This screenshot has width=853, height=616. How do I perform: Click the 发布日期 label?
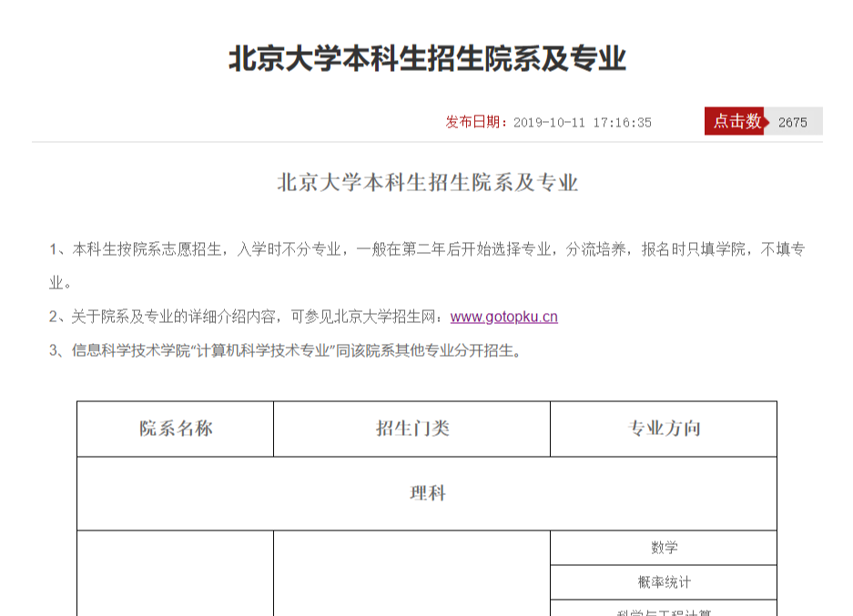(475, 122)
